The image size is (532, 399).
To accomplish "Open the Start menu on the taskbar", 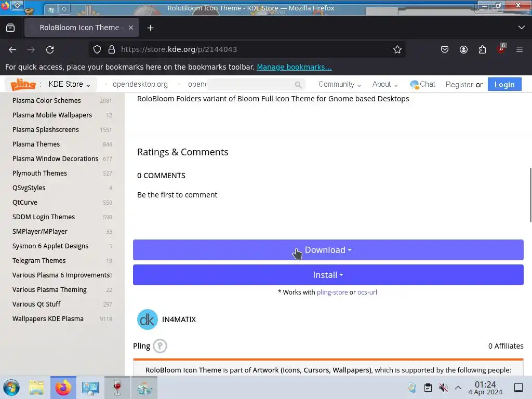I will pos(11,388).
